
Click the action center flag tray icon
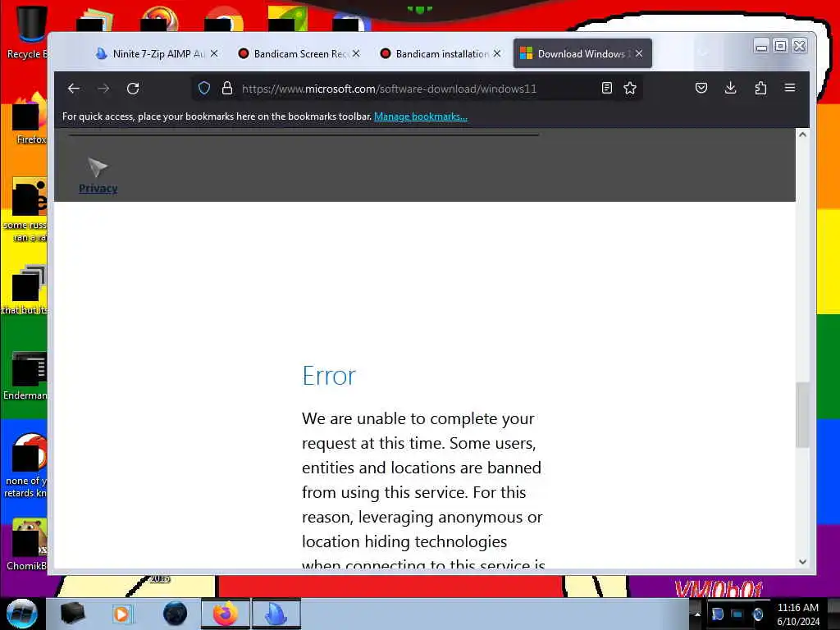click(717, 614)
